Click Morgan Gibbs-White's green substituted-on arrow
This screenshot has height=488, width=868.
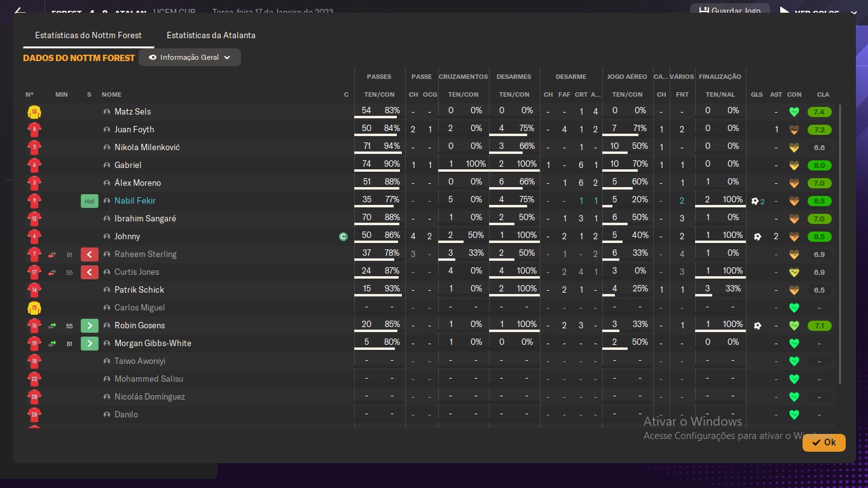point(89,344)
